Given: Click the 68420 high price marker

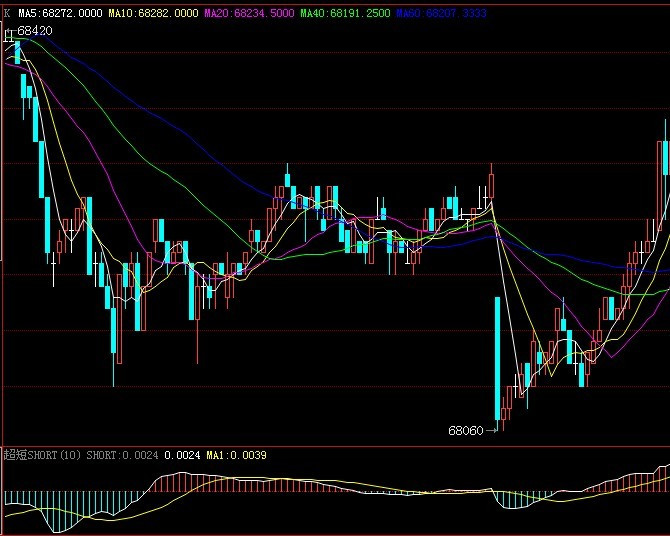Looking at the screenshot, I should coord(34,32).
